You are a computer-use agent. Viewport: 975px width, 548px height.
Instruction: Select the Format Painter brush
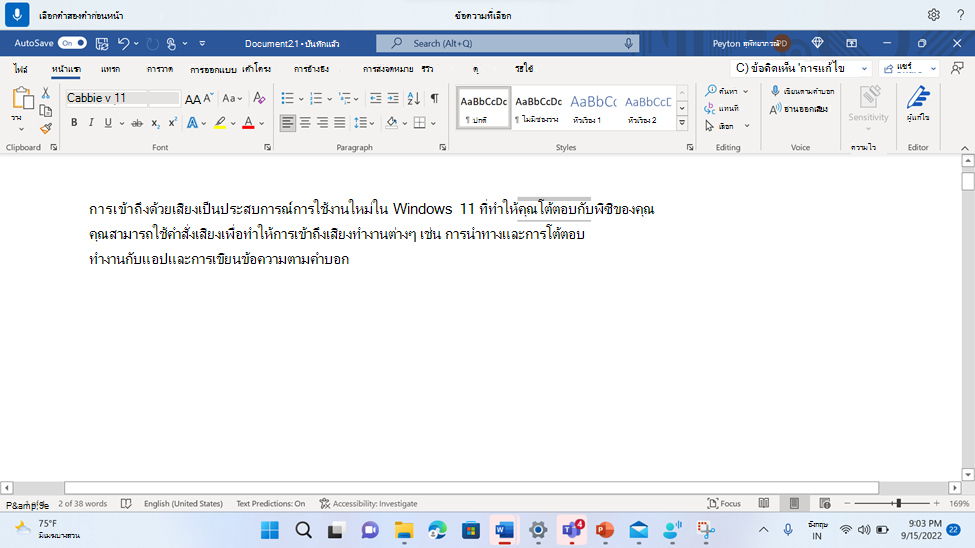pos(45,128)
